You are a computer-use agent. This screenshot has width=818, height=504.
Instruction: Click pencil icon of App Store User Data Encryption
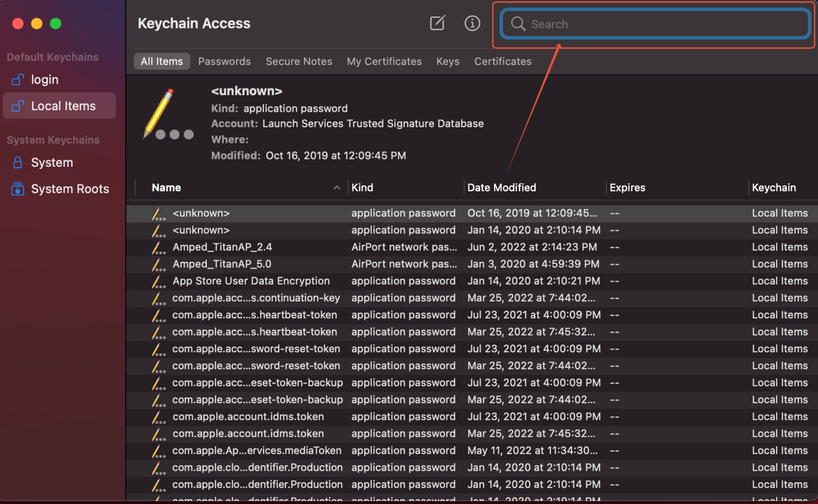pos(158,282)
